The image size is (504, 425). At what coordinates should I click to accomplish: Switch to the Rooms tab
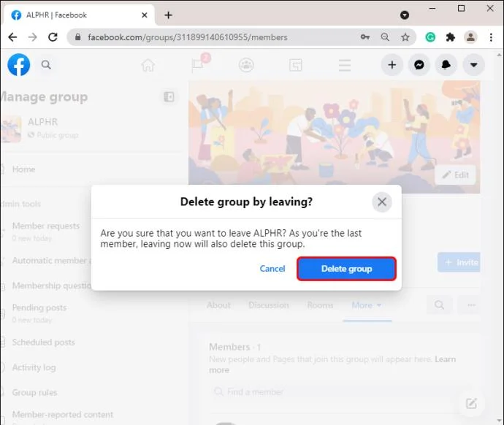320,305
